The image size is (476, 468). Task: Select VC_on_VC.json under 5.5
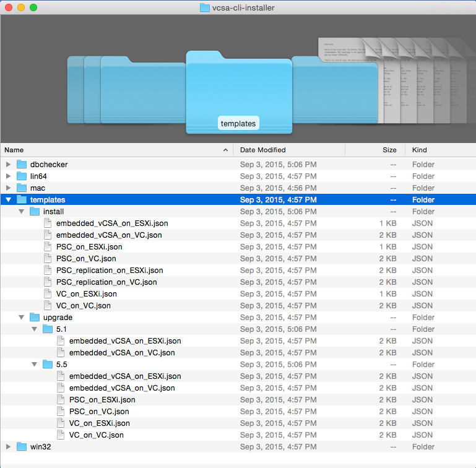click(x=97, y=435)
